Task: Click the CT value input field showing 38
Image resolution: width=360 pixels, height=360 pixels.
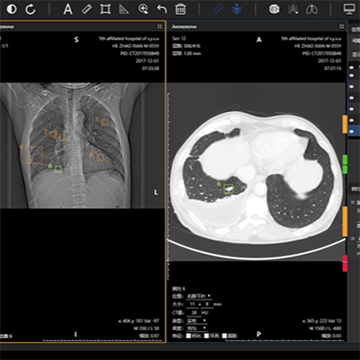Action: pyautogui.click(x=193, y=313)
